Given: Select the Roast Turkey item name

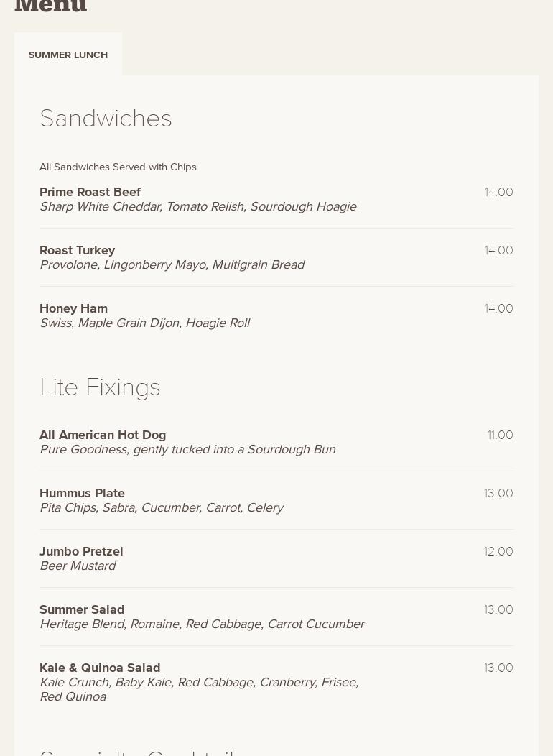Looking at the screenshot, I should [77, 250].
